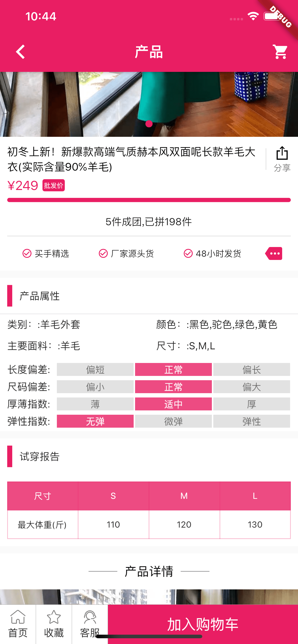This screenshot has width=298, height=644.
Task: Select 偏大 in size deviation row
Action: tap(251, 387)
